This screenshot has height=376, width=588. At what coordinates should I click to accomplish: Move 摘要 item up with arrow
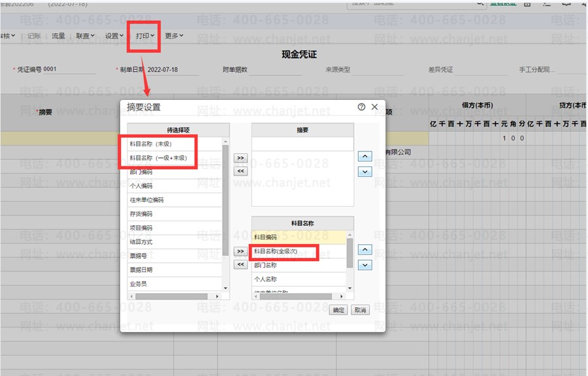tap(365, 156)
